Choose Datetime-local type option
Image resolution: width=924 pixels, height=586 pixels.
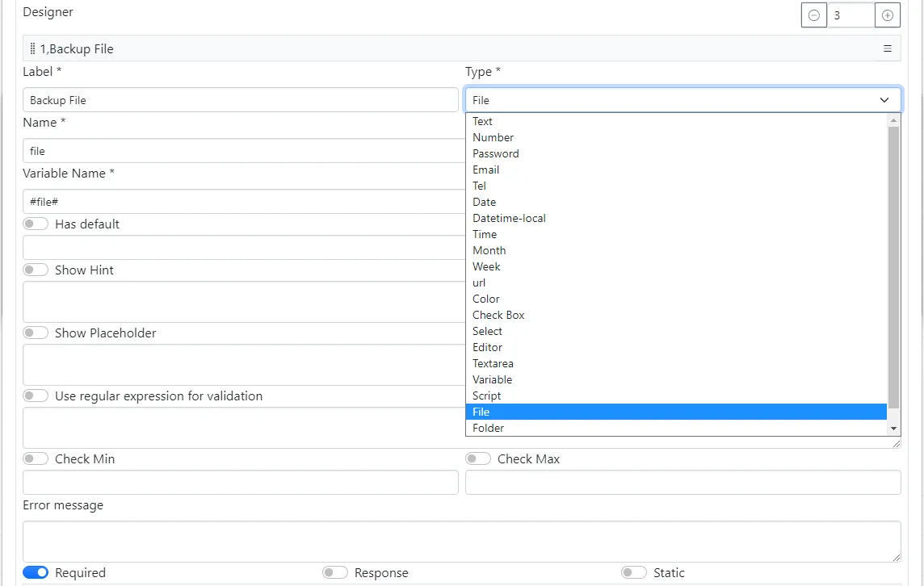(x=509, y=218)
